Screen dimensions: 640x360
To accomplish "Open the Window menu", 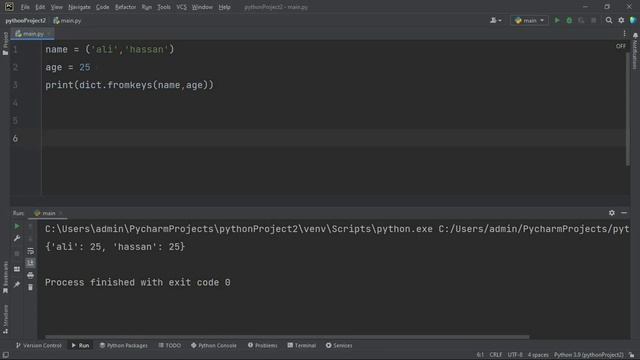I will point(202,7).
